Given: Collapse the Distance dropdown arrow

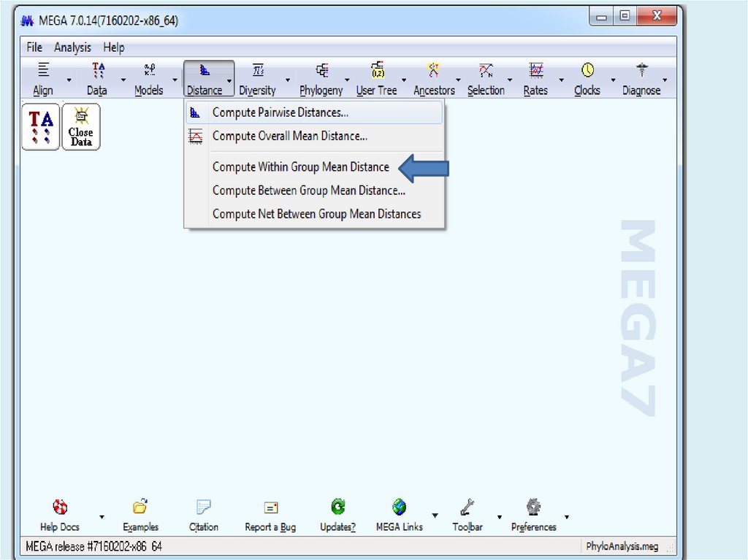Looking at the screenshot, I should [229, 80].
